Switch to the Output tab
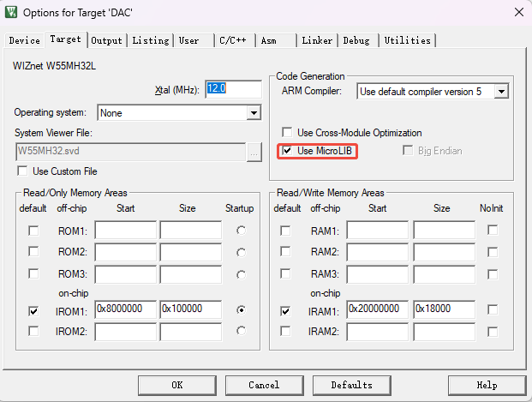This screenshot has width=532, height=402. pos(106,40)
